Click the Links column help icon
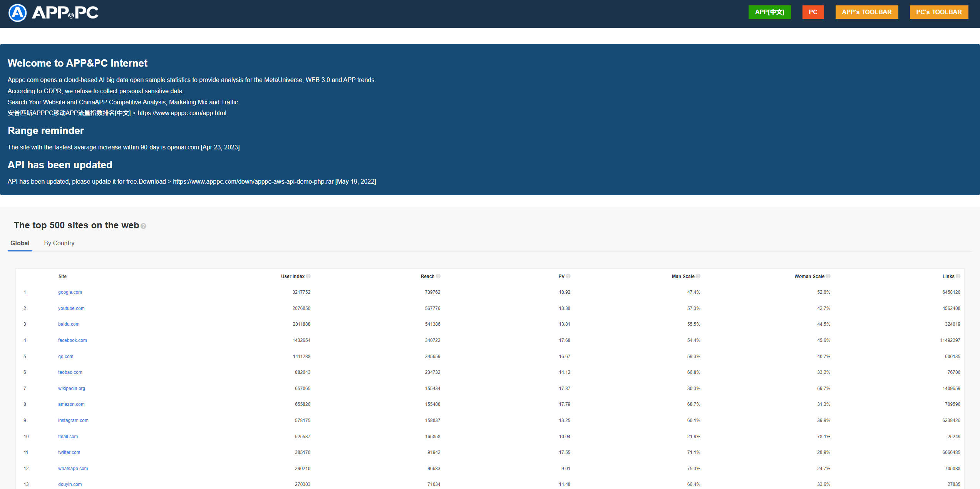 (x=958, y=276)
